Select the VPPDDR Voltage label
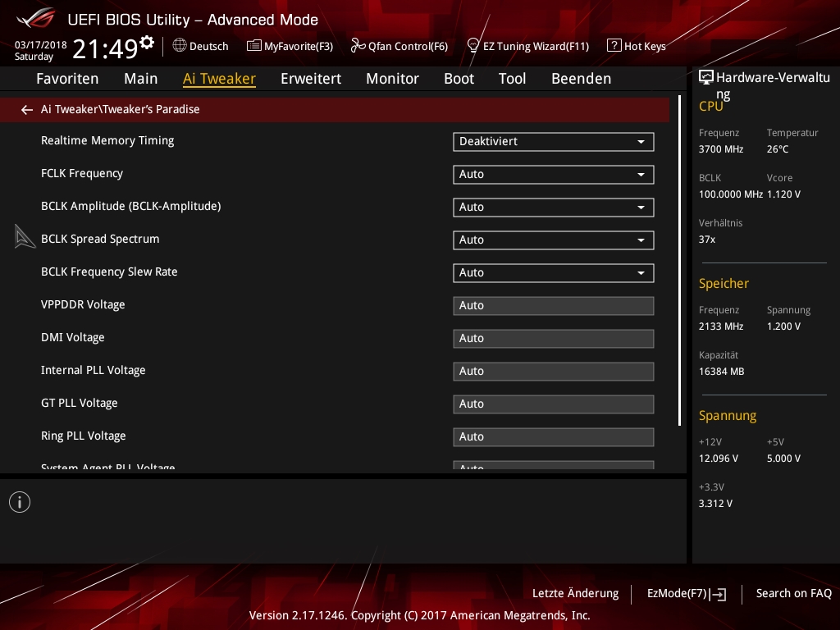 coord(83,304)
